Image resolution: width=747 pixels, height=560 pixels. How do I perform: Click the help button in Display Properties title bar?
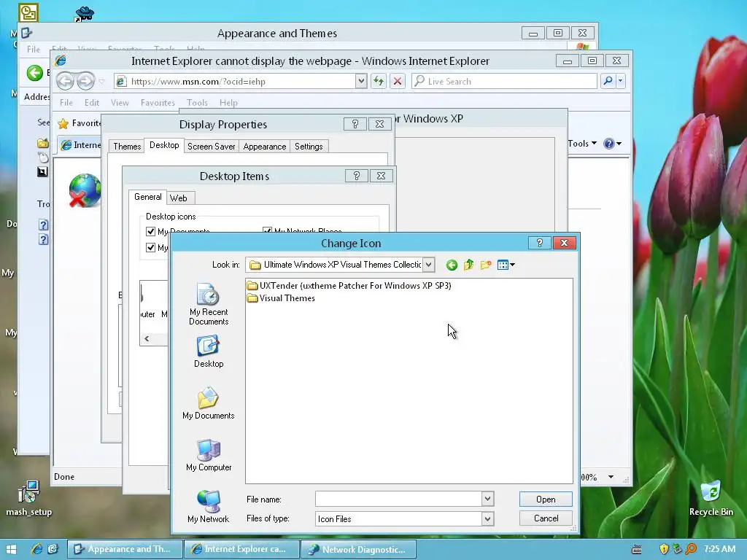coord(355,124)
